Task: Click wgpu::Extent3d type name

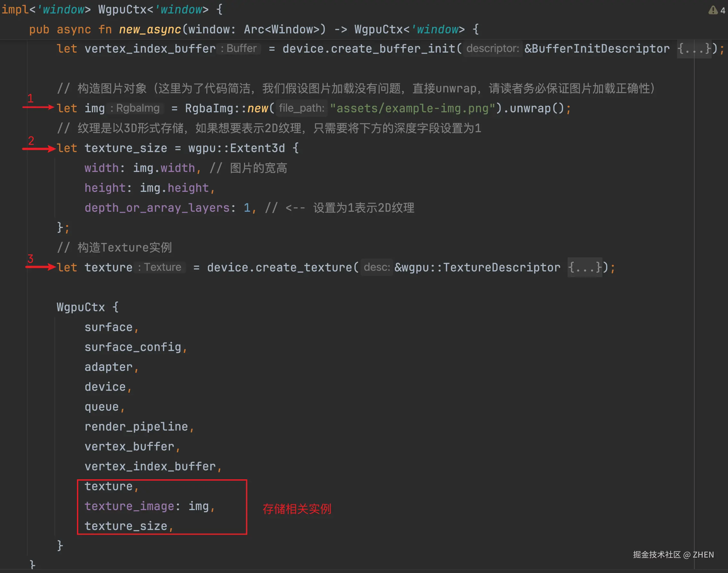Action: point(236,148)
